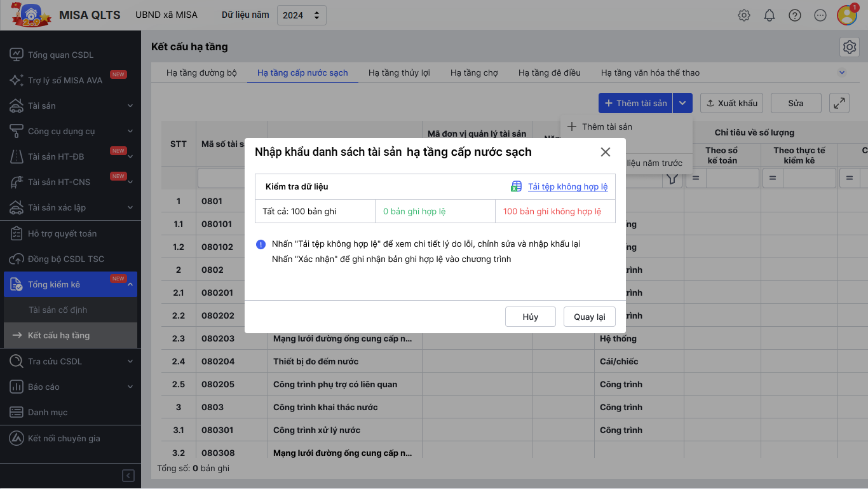Close the import dialog
This screenshot has height=489, width=868.
tap(605, 152)
